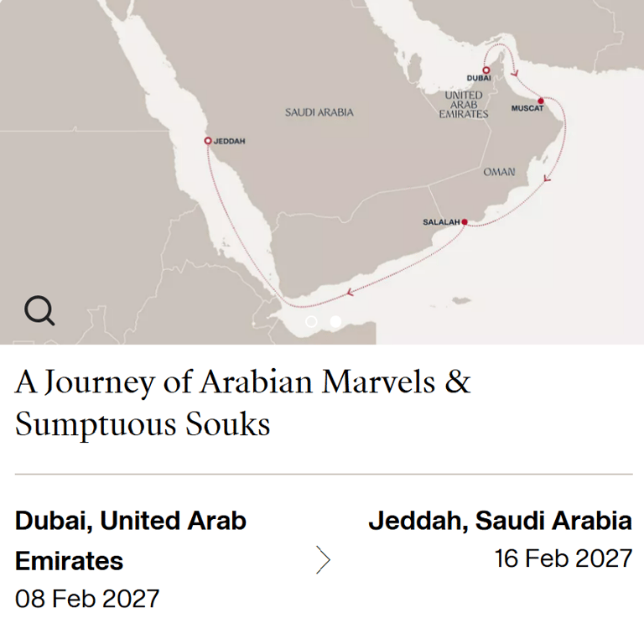The height and width of the screenshot is (644, 644).
Task: Click Jeddah, Saudi Arabia arrival text
Action: 501,521
